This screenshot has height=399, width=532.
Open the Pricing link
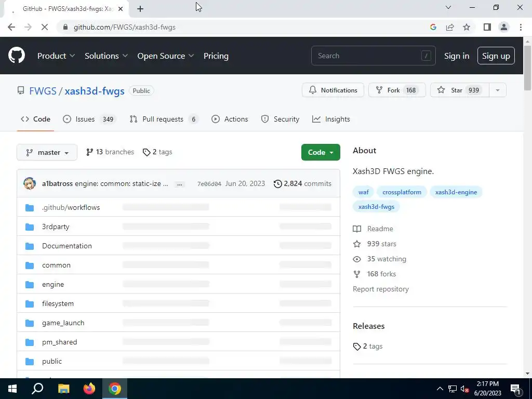coord(216,56)
